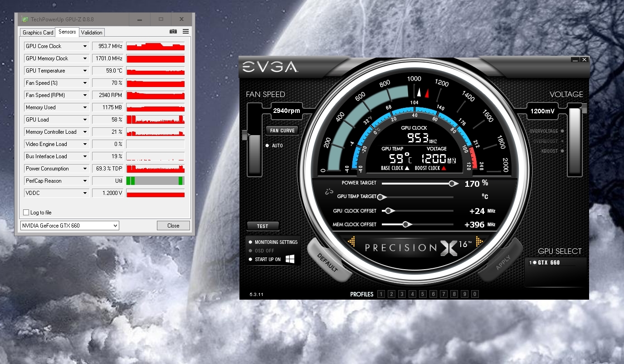Switch to the Validation tab
This screenshot has width=624, height=364.
pos(92,33)
